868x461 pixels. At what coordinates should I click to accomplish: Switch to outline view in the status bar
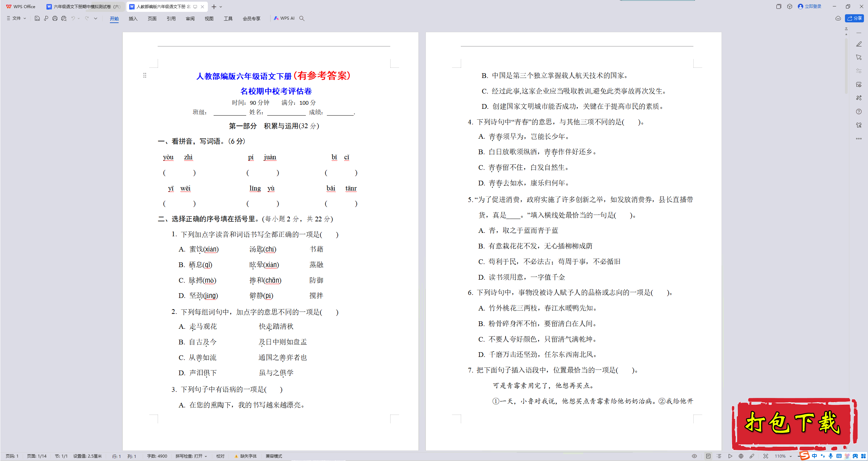(719, 456)
